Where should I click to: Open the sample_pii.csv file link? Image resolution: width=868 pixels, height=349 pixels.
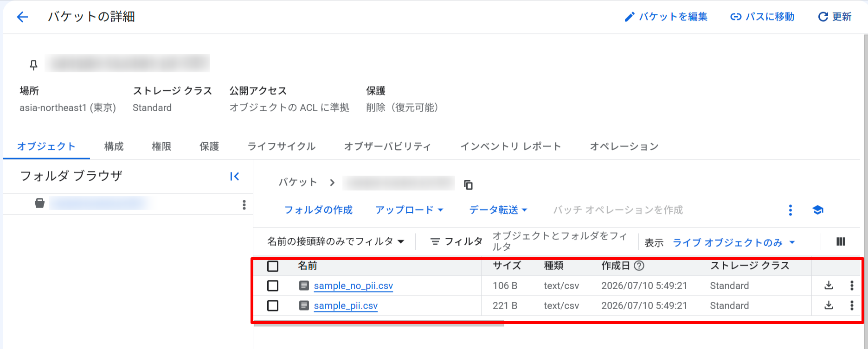(346, 306)
